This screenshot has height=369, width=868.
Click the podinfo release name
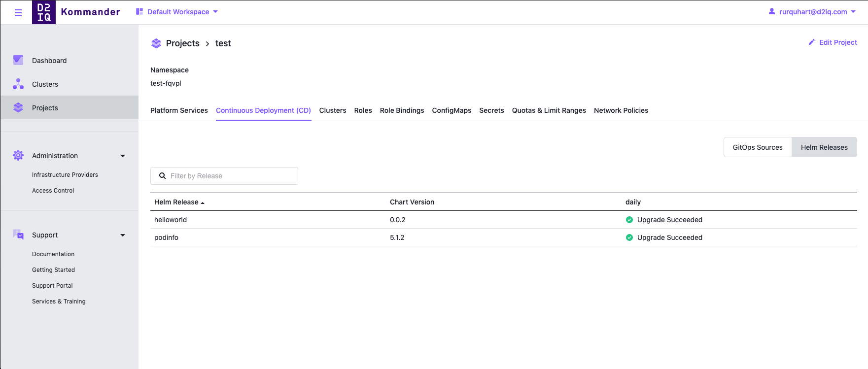pos(166,237)
